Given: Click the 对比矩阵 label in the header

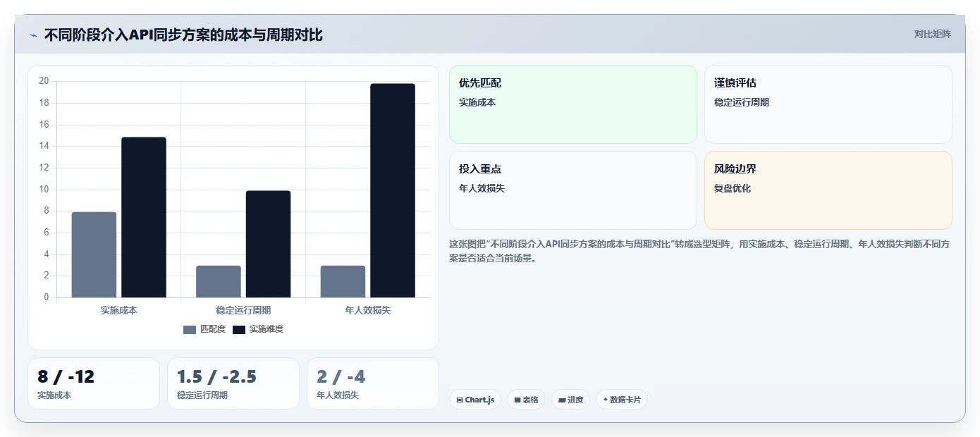Looking at the screenshot, I should click(x=933, y=34).
